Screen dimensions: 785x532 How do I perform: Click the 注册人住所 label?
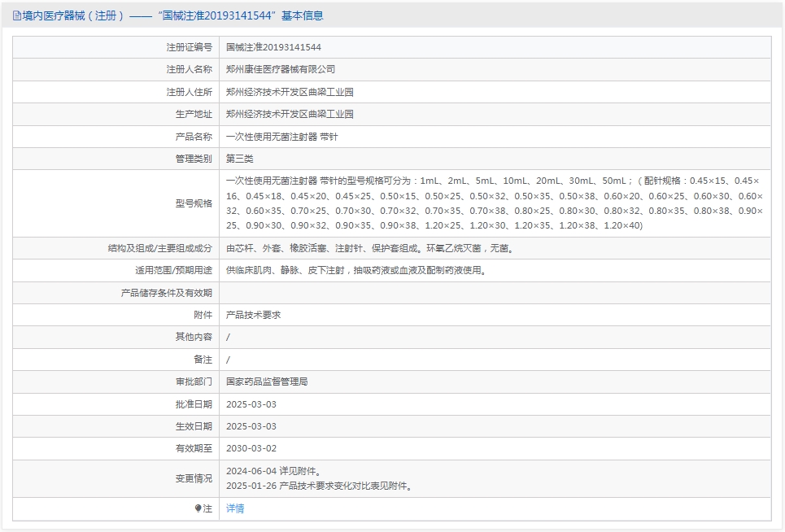click(190, 92)
